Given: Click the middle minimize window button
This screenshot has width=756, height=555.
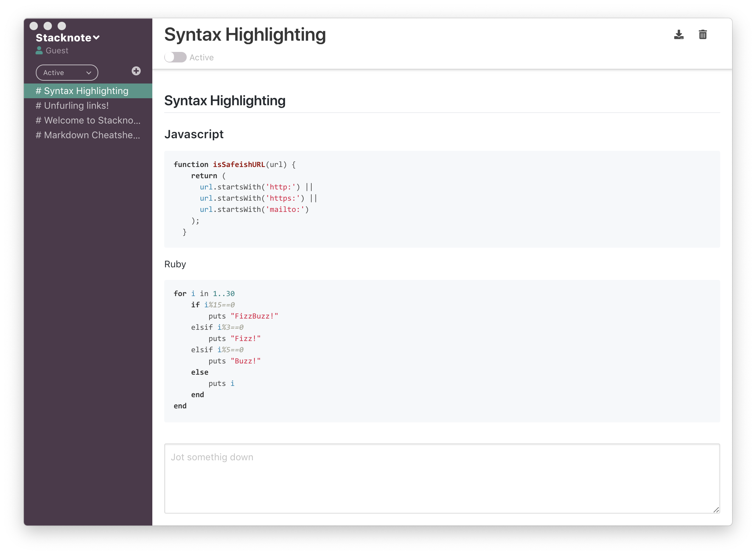Looking at the screenshot, I should pyautogui.click(x=48, y=26).
